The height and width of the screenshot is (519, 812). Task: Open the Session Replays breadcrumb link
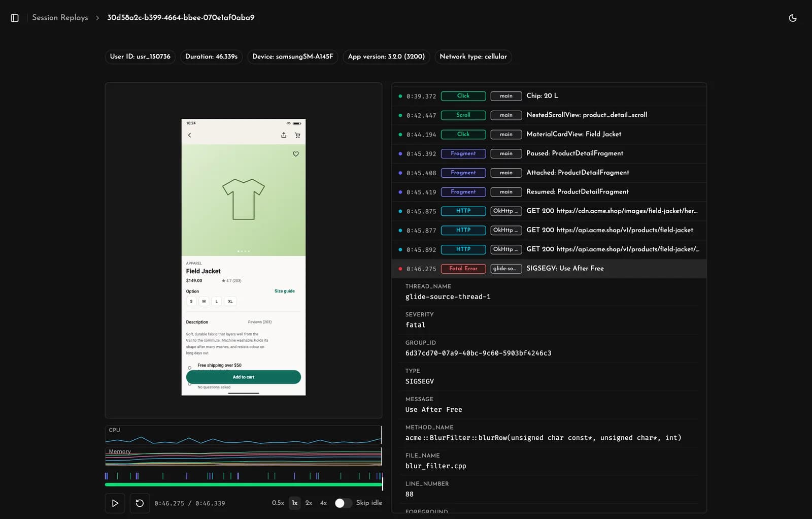tap(60, 18)
